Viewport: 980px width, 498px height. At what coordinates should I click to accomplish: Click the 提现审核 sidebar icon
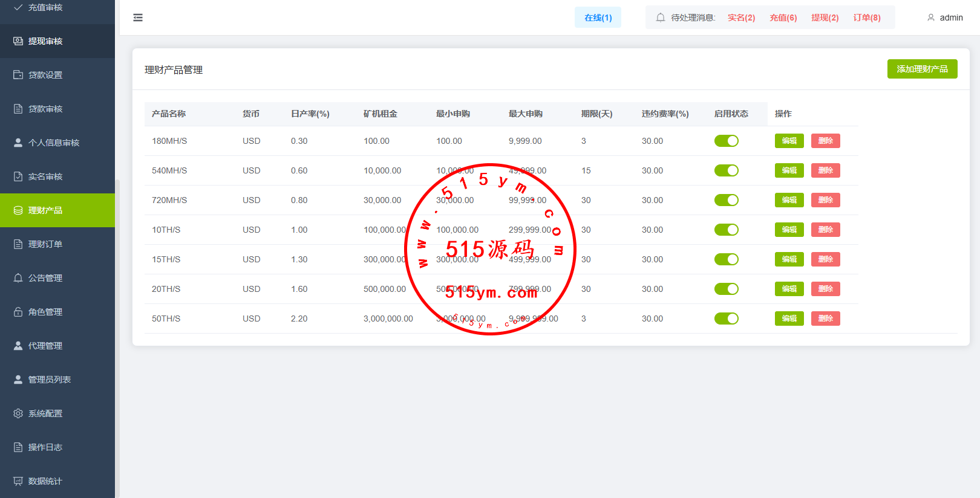click(18, 41)
